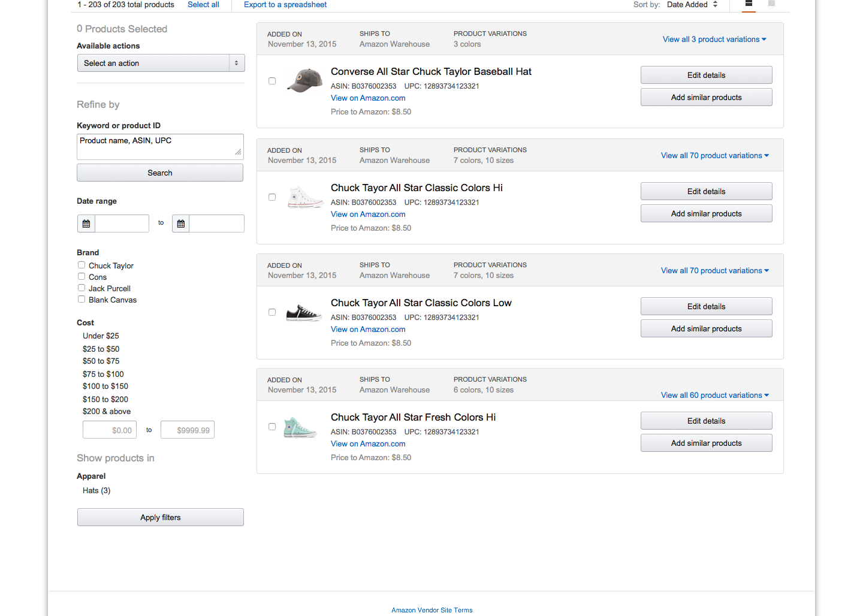Open the white high-top sneaker thumbnail

(x=305, y=197)
